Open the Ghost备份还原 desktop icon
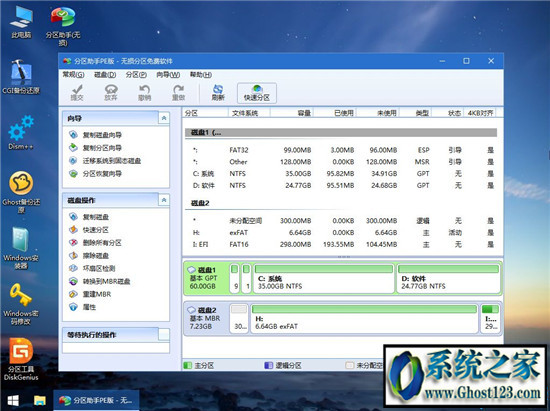The width and height of the screenshot is (550, 411). [x=21, y=192]
